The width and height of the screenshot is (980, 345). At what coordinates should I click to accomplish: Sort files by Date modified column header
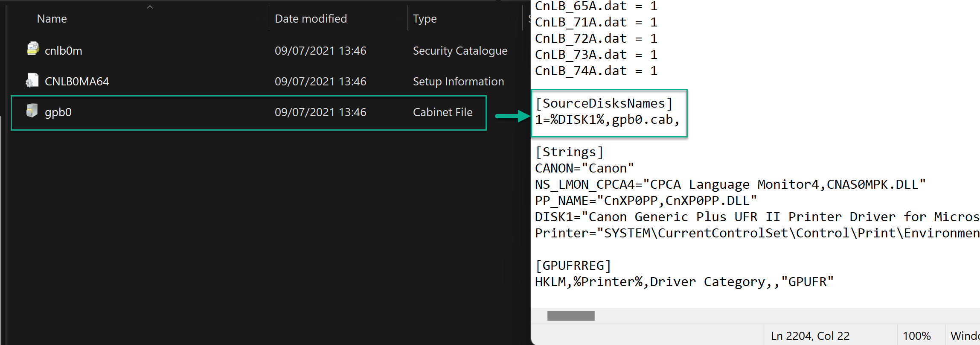tap(311, 19)
